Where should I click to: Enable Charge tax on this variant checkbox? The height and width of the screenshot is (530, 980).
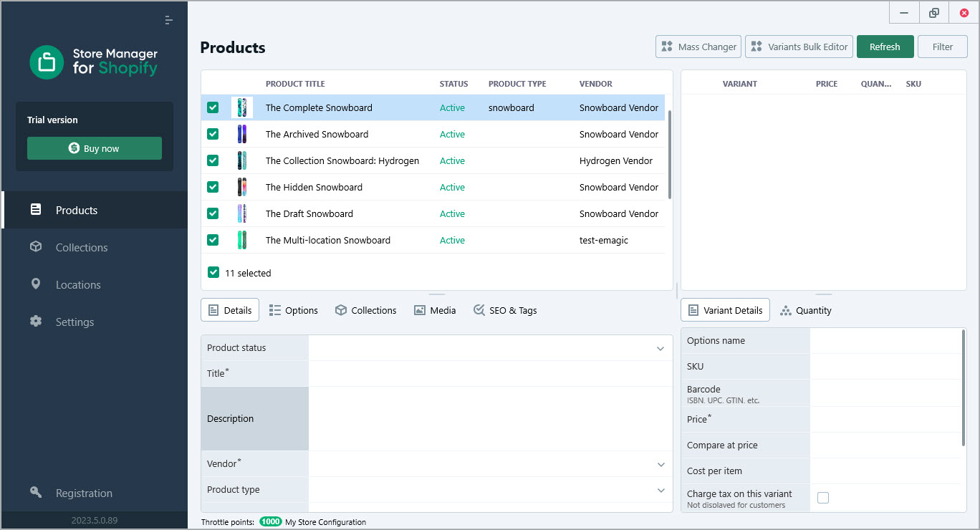(x=823, y=498)
